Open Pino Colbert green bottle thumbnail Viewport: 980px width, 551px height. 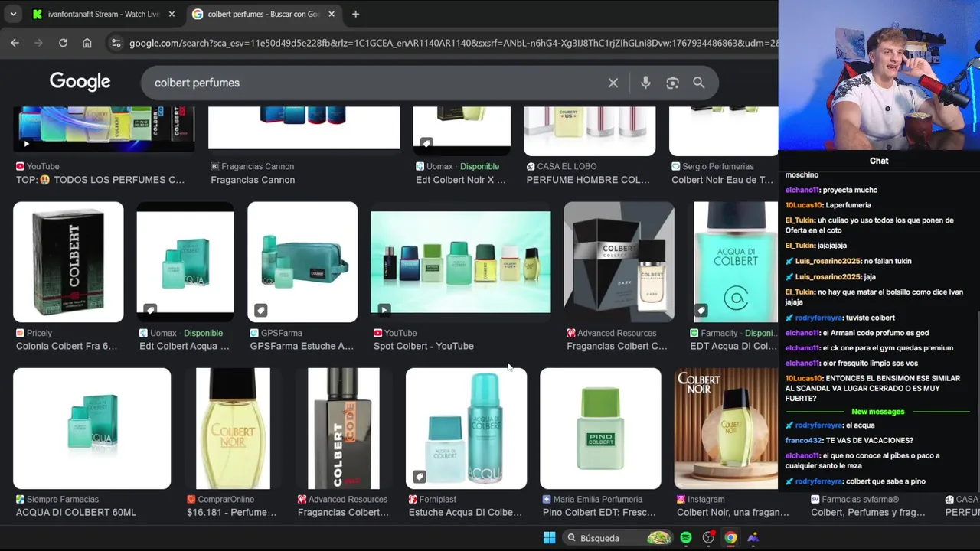point(600,429)
